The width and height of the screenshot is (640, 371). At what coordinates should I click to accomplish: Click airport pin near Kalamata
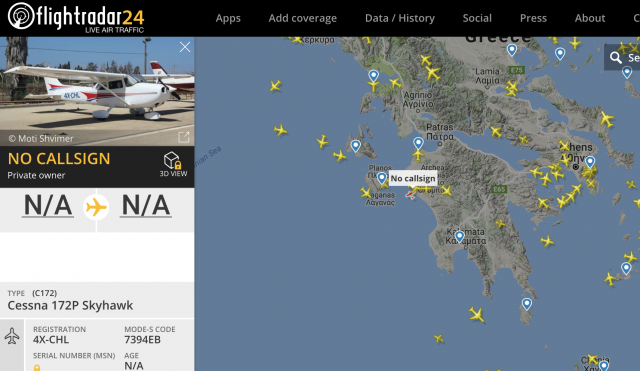point(460,236)
